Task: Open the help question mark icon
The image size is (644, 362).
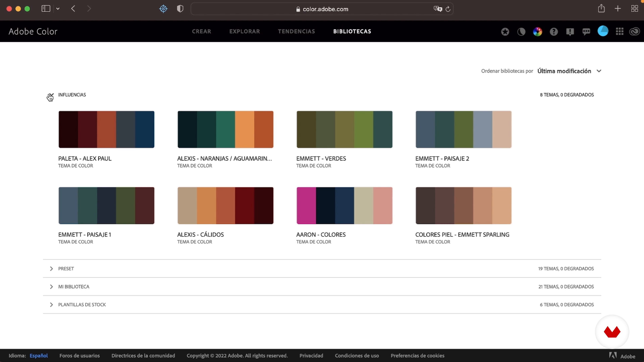Action: (554, 32)
